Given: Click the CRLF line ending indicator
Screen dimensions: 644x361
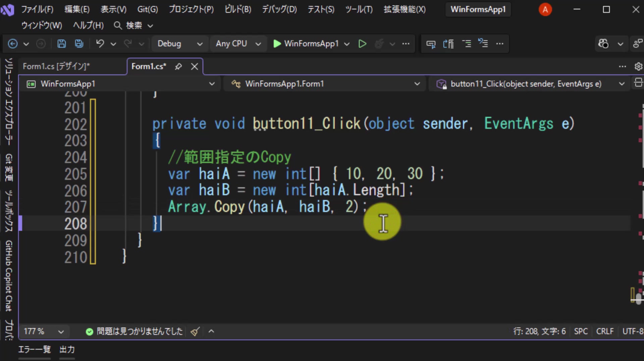Looking at the screenshot, I should click(605, 331).
